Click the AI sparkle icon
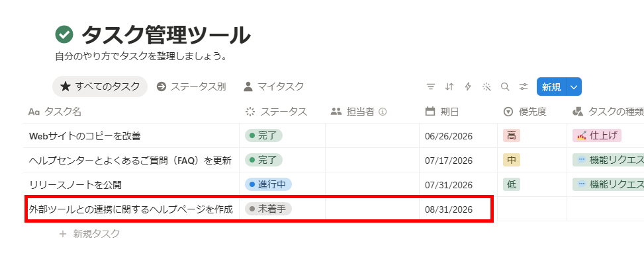Image resolution: width=644 pixels, height=255 pixels. point(486,87)
